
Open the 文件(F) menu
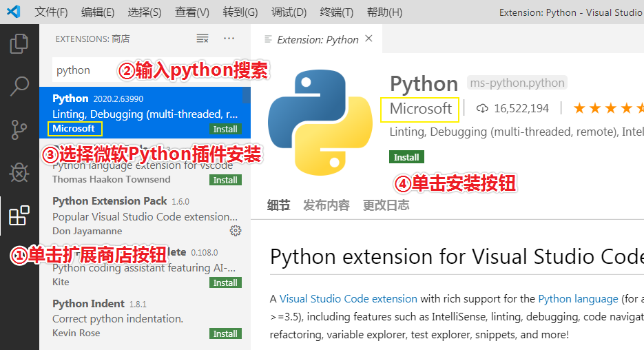[51, 12]
